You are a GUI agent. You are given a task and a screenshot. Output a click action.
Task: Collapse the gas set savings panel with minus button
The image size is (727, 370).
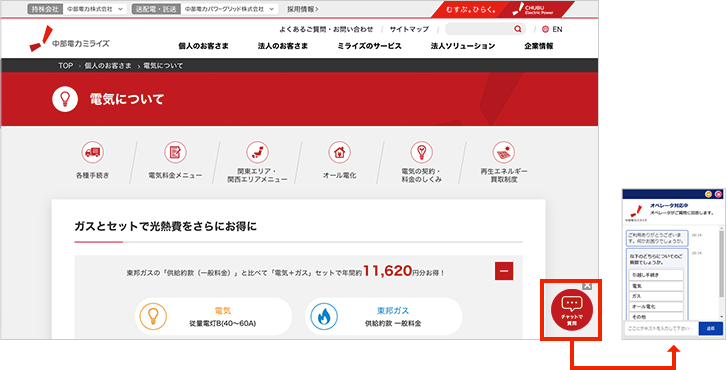[504, 271]
